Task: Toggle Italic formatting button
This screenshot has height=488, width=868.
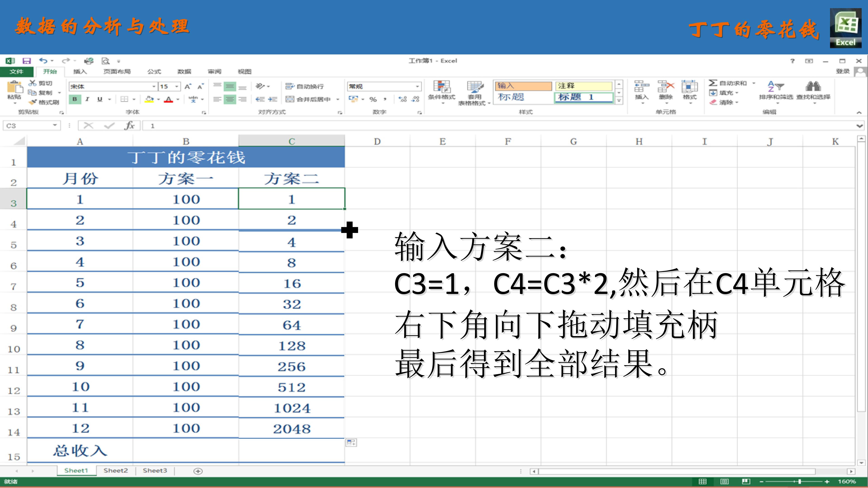Action: (x=87, y=99)
